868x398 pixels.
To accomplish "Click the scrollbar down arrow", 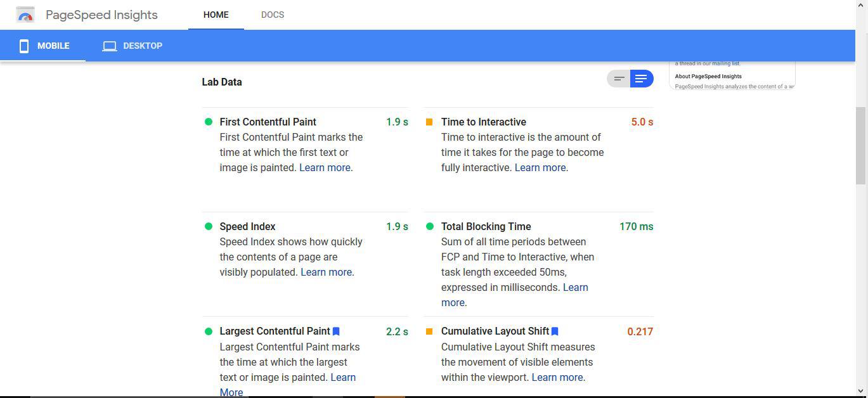I will [860, 391].
